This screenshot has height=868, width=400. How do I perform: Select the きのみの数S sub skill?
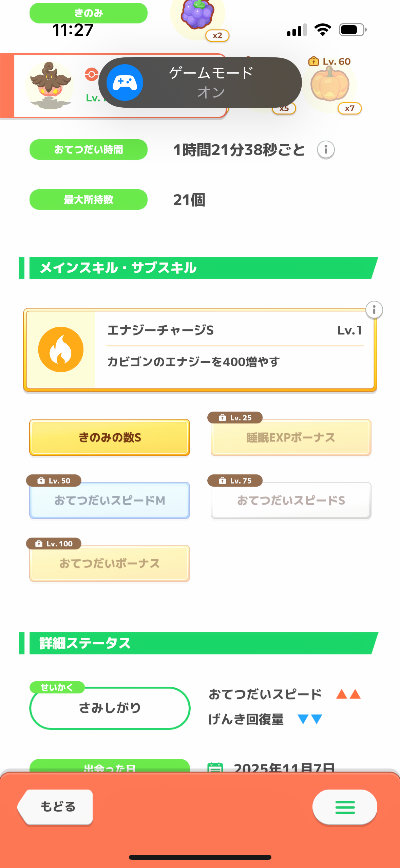coord(110,437)
